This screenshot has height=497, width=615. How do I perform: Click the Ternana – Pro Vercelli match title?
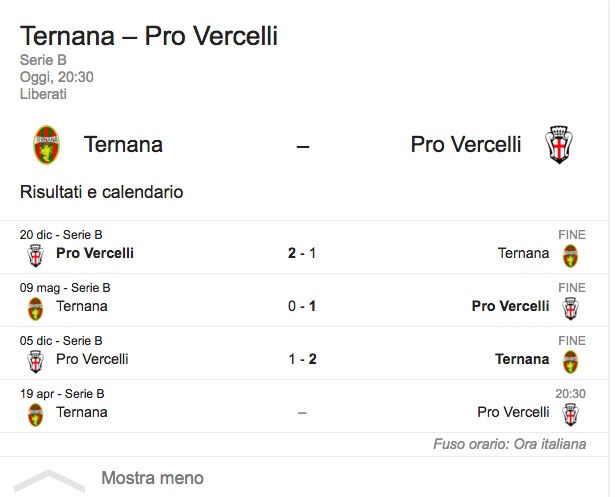[149, 37]
